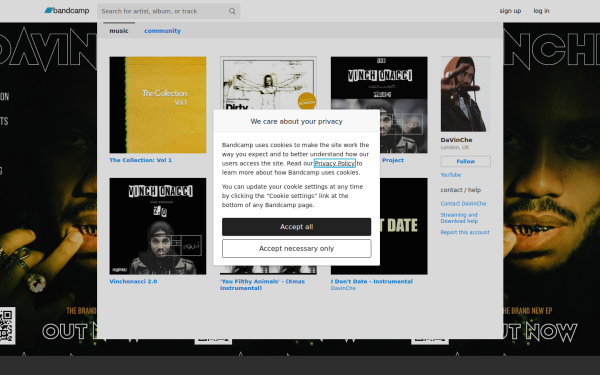Open the sign up link

click(510, 11)
